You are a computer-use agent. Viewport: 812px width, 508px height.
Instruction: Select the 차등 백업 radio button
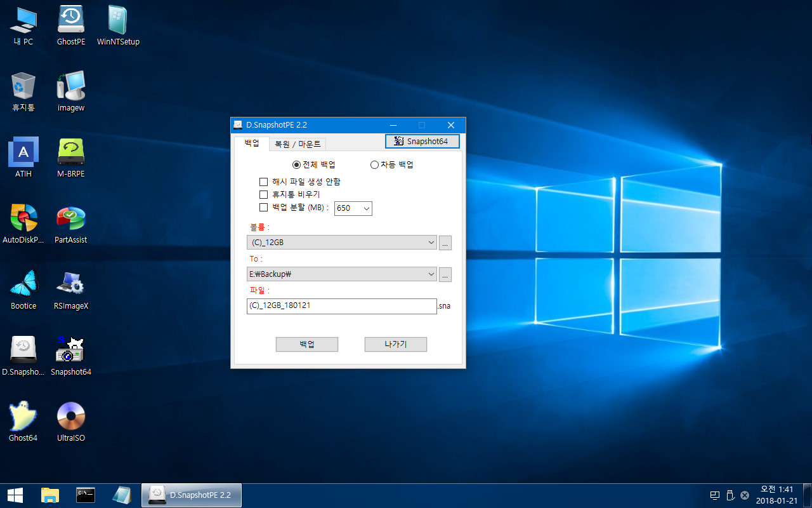click(374, 164)
